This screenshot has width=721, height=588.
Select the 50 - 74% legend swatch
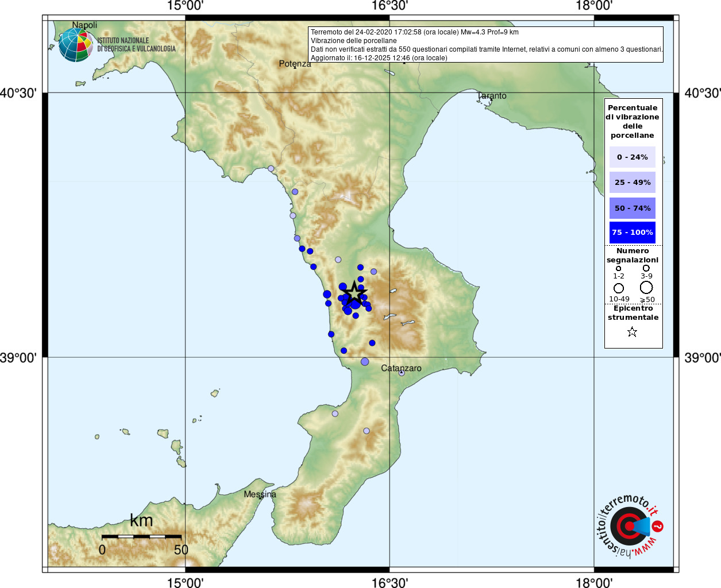tap(632, 208)
